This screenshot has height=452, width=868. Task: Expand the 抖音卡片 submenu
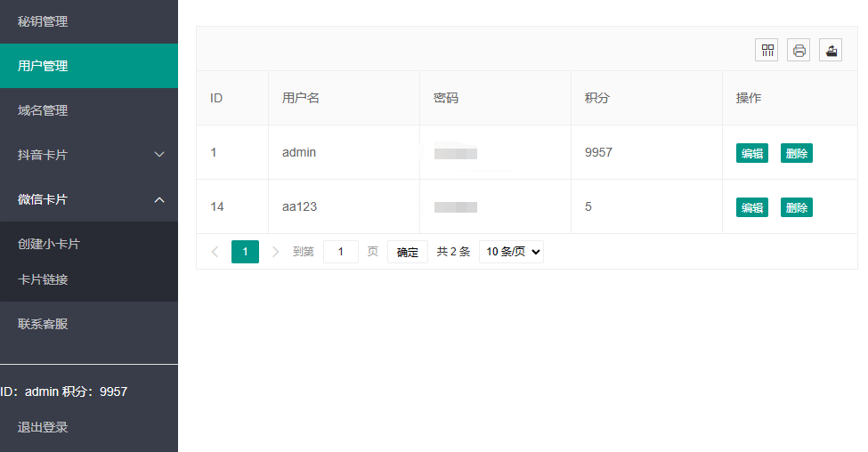(89, 155)
